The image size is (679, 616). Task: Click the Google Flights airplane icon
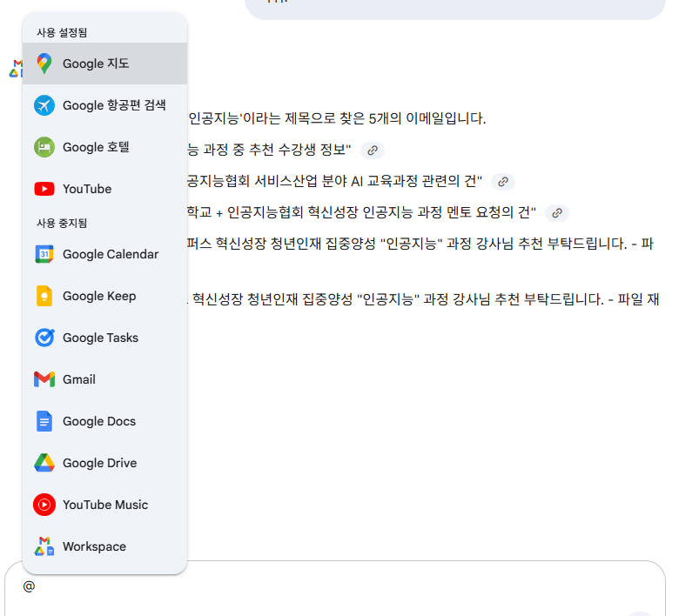click(x=44, y=105)
